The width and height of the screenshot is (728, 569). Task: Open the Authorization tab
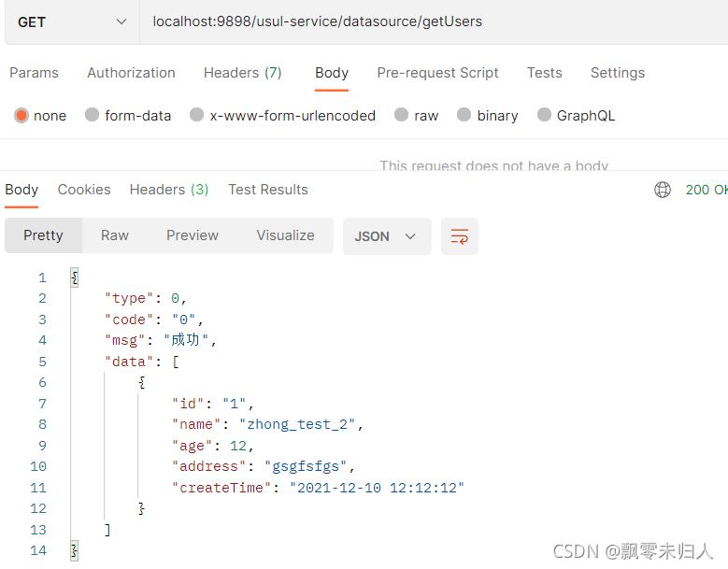(x=131, y=73)
